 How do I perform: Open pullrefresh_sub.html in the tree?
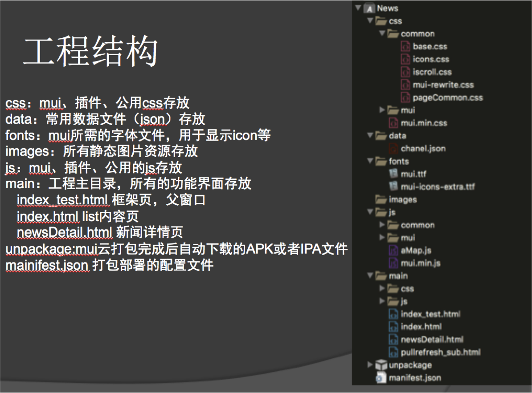(440, 352)
